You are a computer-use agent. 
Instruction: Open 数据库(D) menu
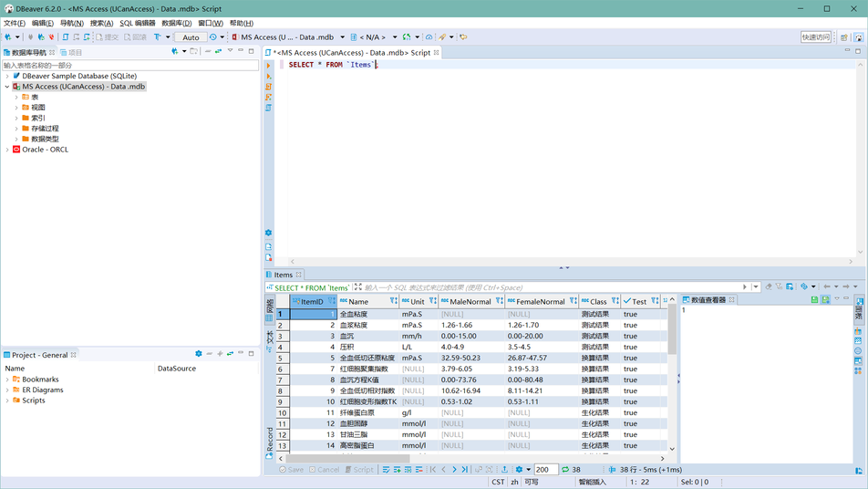pos(177,23)
